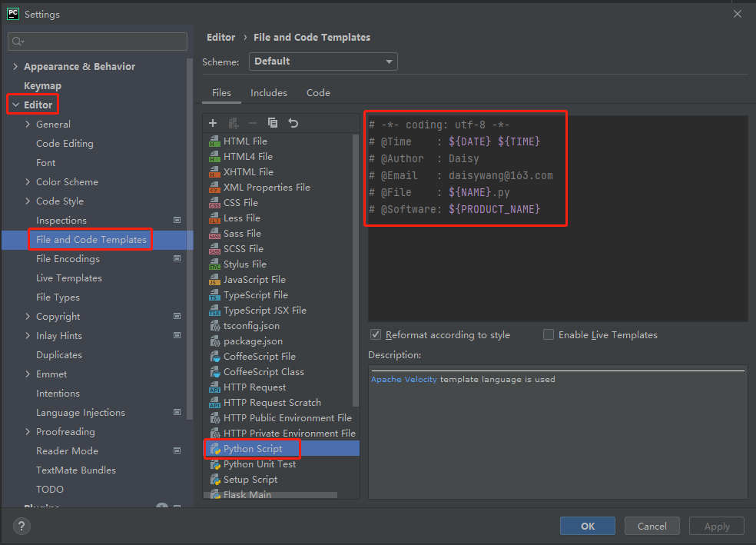Click the Python Script template icon
This screenshot has height=545, width=756.
pos(215,449)
